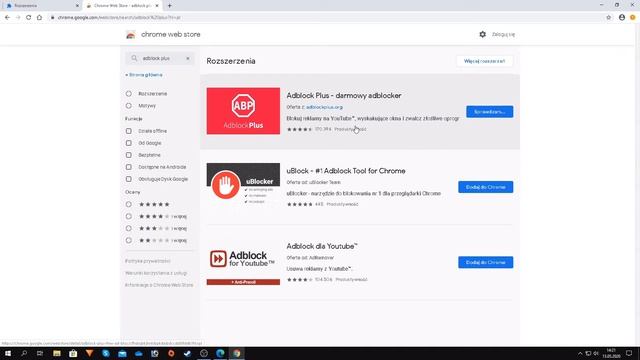Open the orange Chrome update menu icon
This screenshot has height=360, width=640.
tap(633, 18)
